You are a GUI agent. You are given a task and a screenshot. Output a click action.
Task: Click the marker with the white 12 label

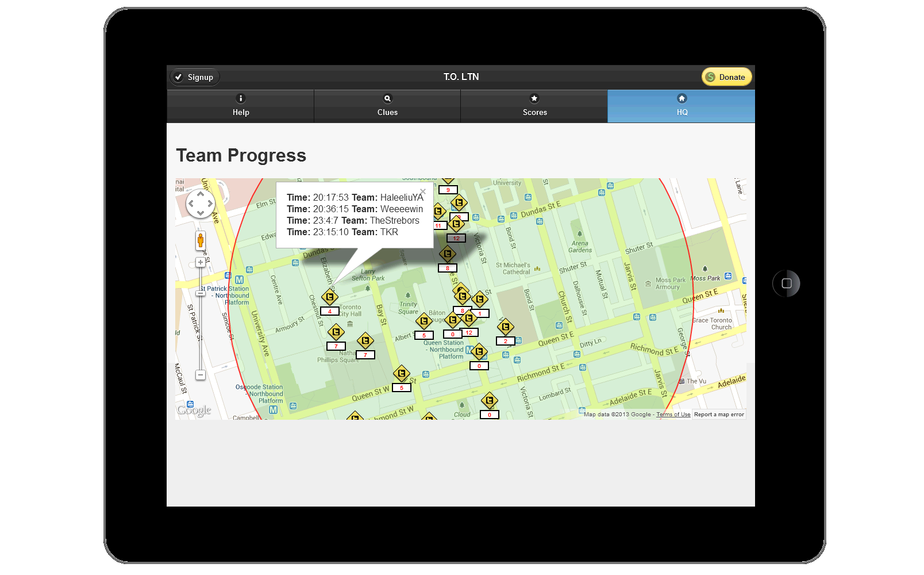(469, 318)
